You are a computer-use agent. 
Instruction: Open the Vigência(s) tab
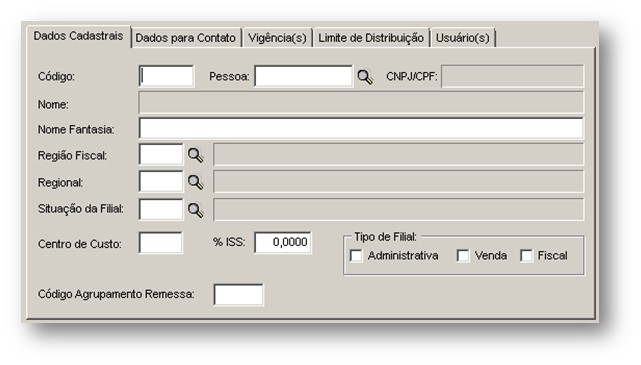point(277,38)
